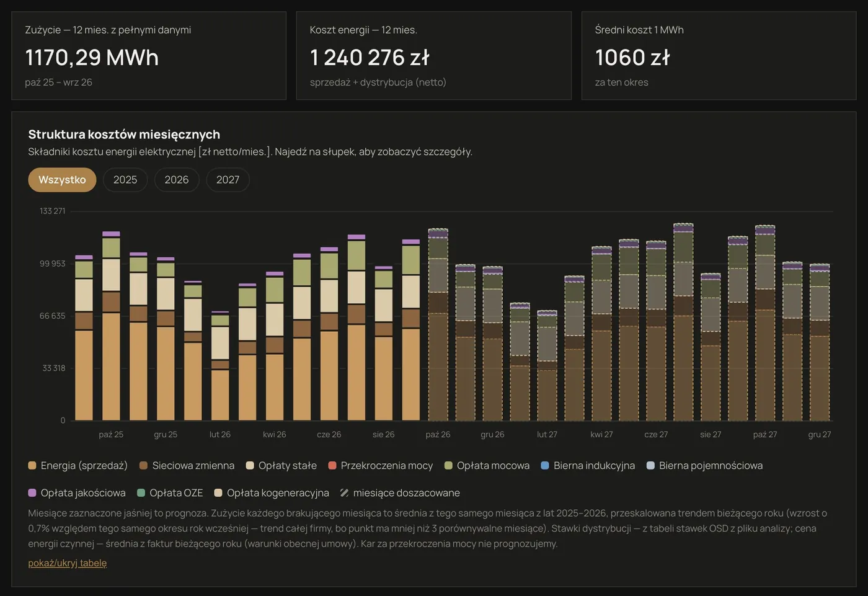
Task: Click the 1060 zł average cost value
Action: click(x=632, y=58)
